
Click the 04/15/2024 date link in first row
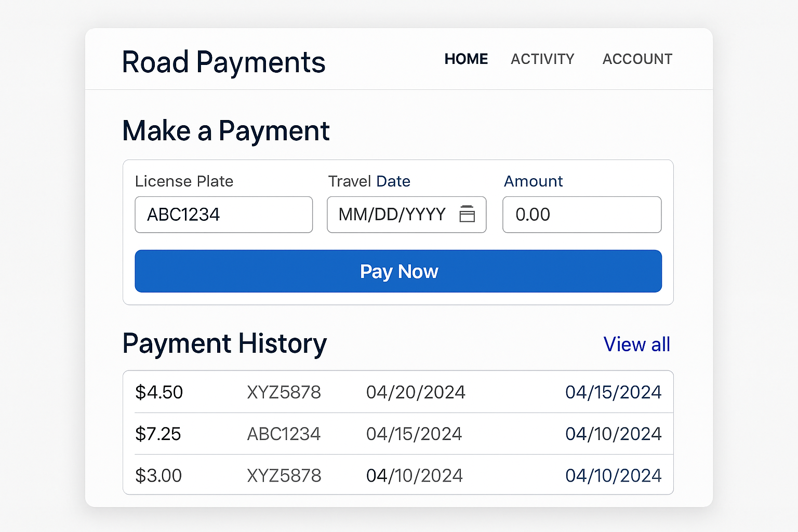[x=613, y=392]
